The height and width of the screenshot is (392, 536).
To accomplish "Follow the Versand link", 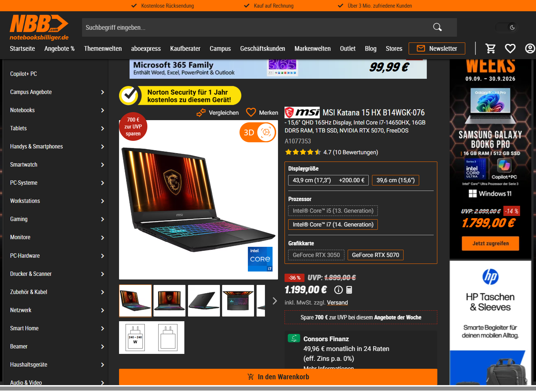I will click(x=337, y=302).
